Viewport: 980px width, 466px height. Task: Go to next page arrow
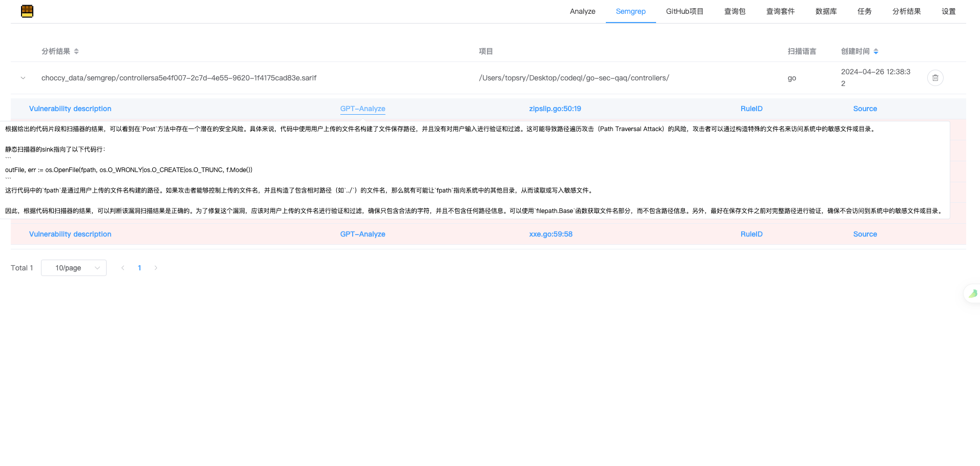pos(156,268)
